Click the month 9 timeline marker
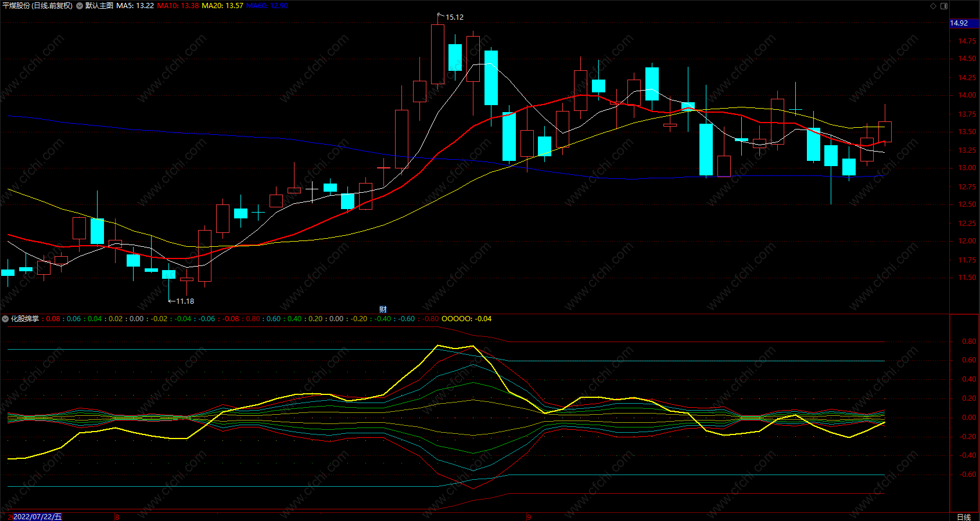The height and width of the screenshot is (521, 980). pos(529,517)
